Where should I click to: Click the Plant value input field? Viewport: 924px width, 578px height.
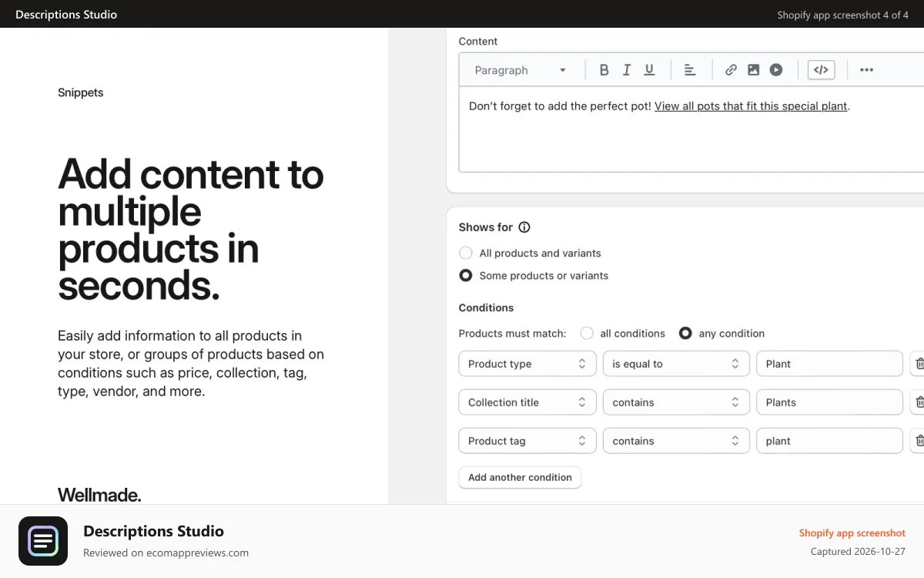(x=829, y=364)
